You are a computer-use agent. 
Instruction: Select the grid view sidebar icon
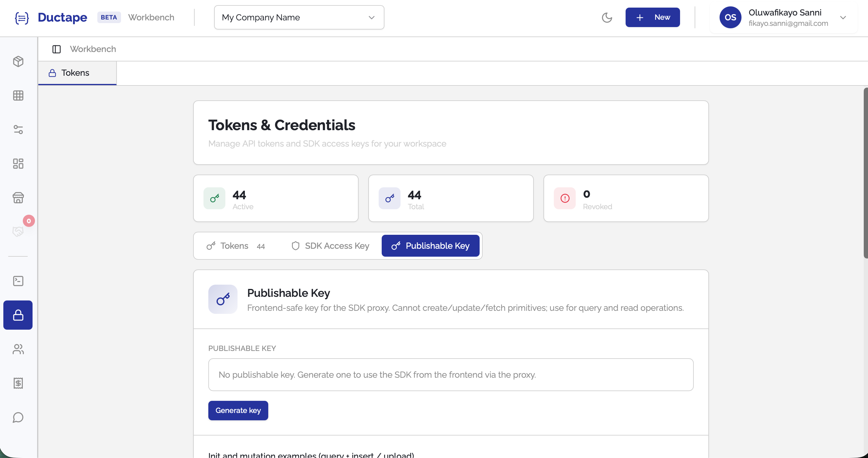18,95
